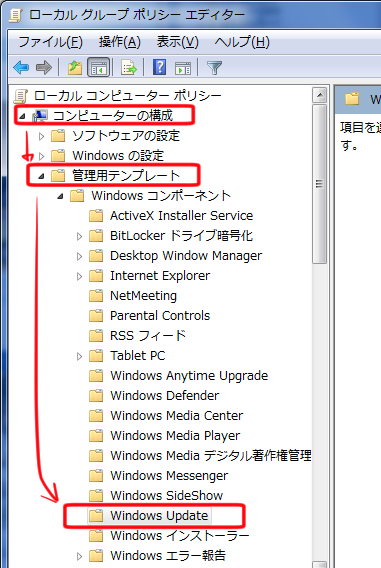This screenshot has height=568, width=381.
Task: Open the ファイル(F) menu
Action: pyautogui.click(x=50, y=42)
